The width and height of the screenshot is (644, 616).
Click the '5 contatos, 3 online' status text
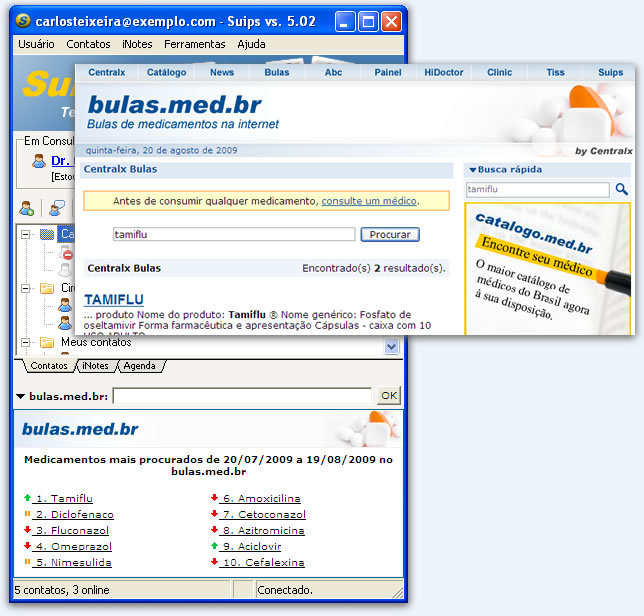pyautogui.click(x=62, y=590)
